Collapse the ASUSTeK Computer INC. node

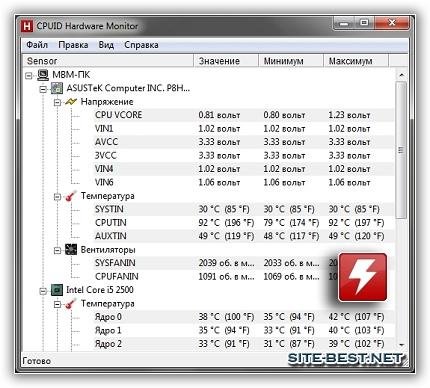tap(43, 89)
